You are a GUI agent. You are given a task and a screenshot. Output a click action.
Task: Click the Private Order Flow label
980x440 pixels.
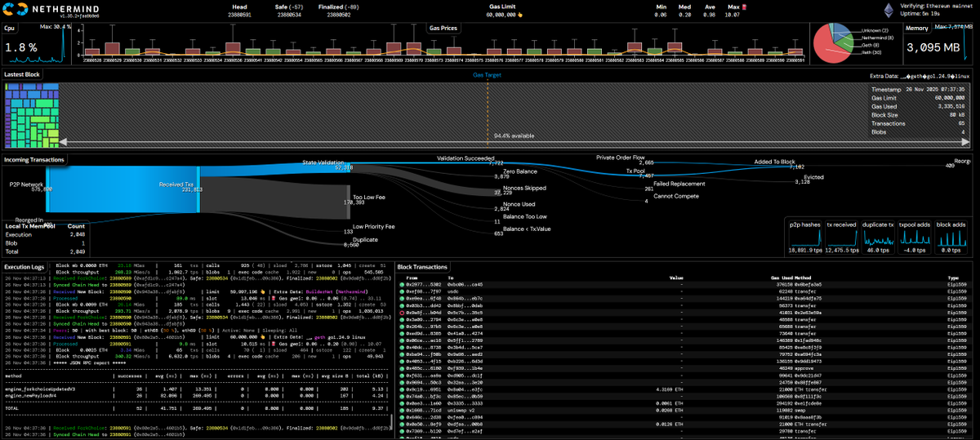point(620,157)
